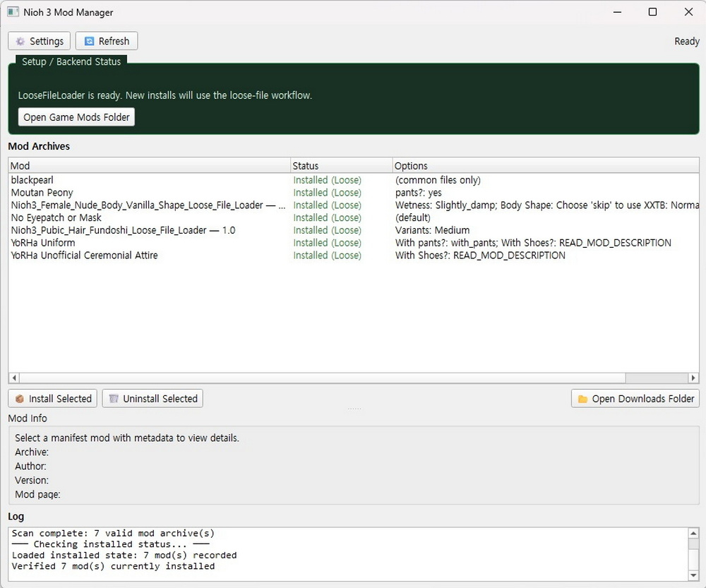706x588 pixels.
Task: Click the mod list horizontal scrollbar thumb
Action: tap(323, 378)
